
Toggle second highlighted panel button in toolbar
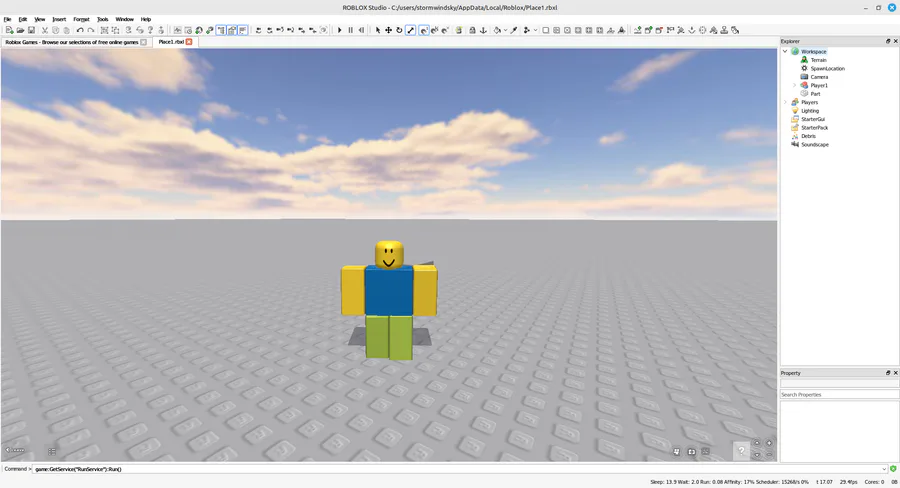click(x=232, y=30)
